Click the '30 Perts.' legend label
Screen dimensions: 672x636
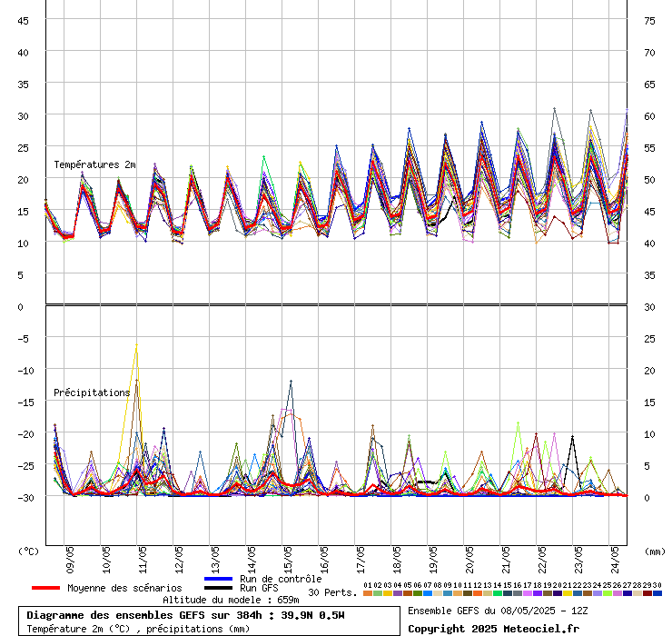click(x=332, y=592)
